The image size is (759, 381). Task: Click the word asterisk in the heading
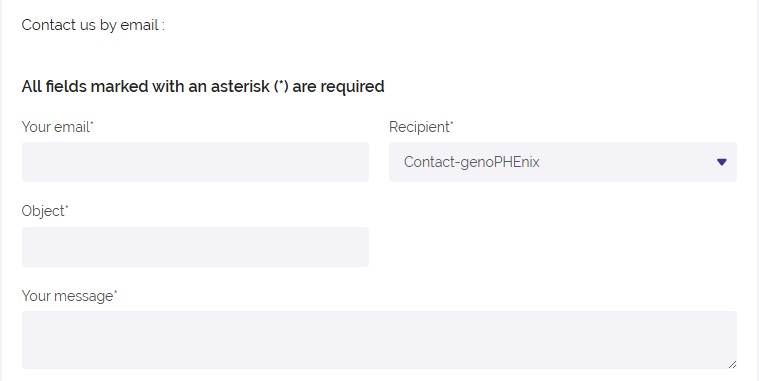240,87
